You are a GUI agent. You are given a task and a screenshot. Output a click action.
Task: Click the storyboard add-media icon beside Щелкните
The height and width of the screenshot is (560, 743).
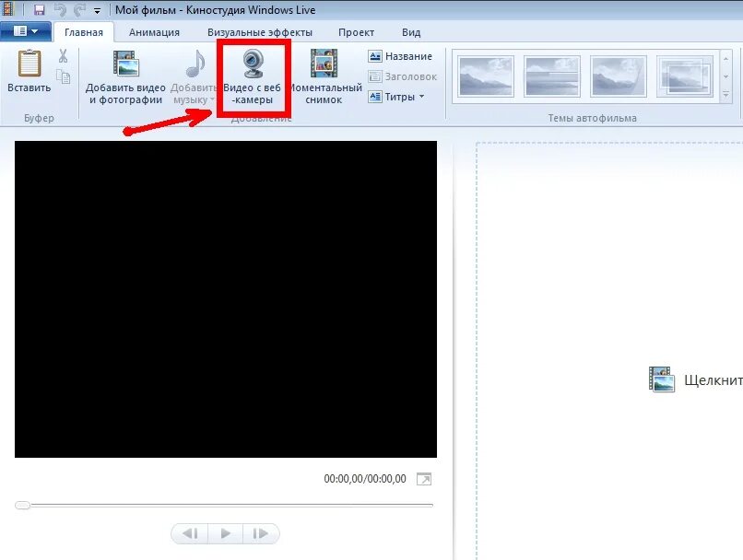(662, 379)
